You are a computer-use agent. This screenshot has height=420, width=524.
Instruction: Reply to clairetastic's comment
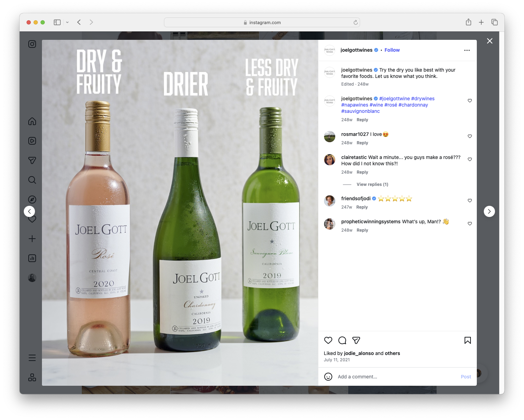pyautogui.click(x=362, y=172)
